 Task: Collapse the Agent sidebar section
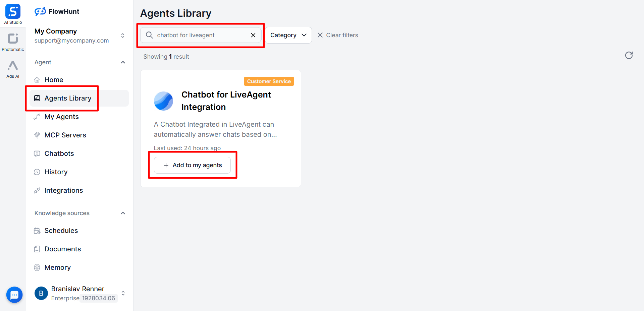point(123,62)
